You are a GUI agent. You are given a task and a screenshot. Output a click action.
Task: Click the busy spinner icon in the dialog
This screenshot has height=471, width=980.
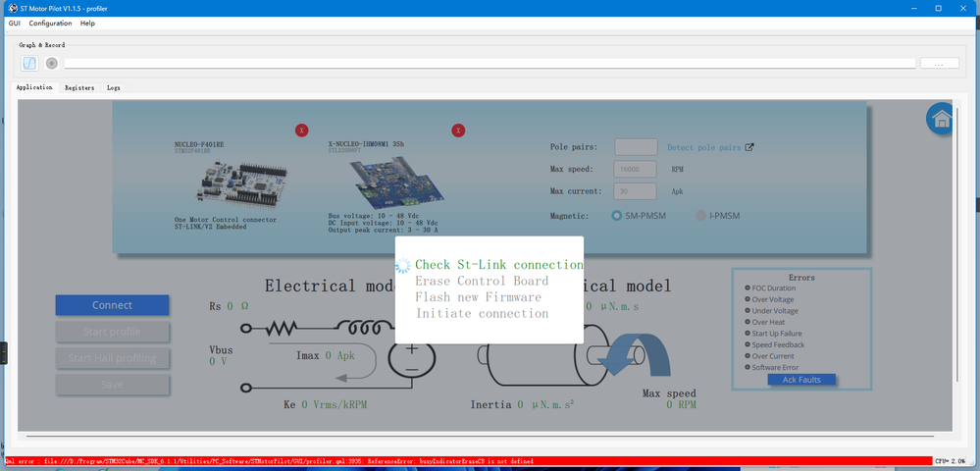click(x=403, y=265)
